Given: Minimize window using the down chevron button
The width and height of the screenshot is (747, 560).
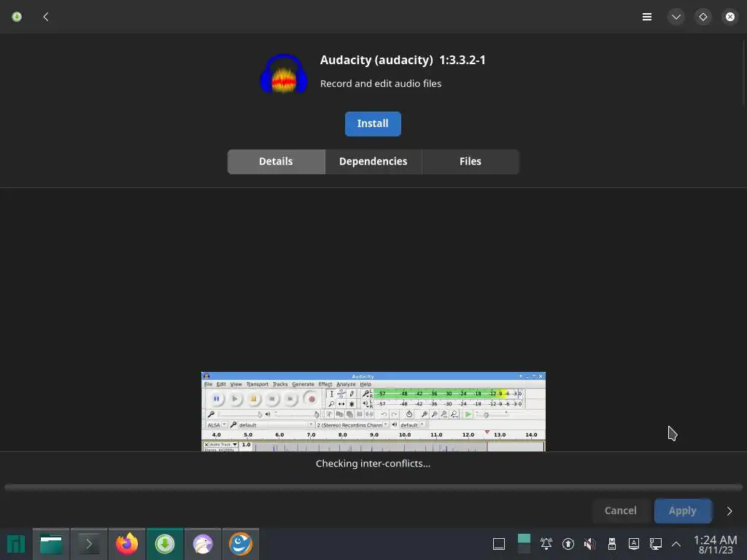Looking at the screenshot, I should 676,17.
